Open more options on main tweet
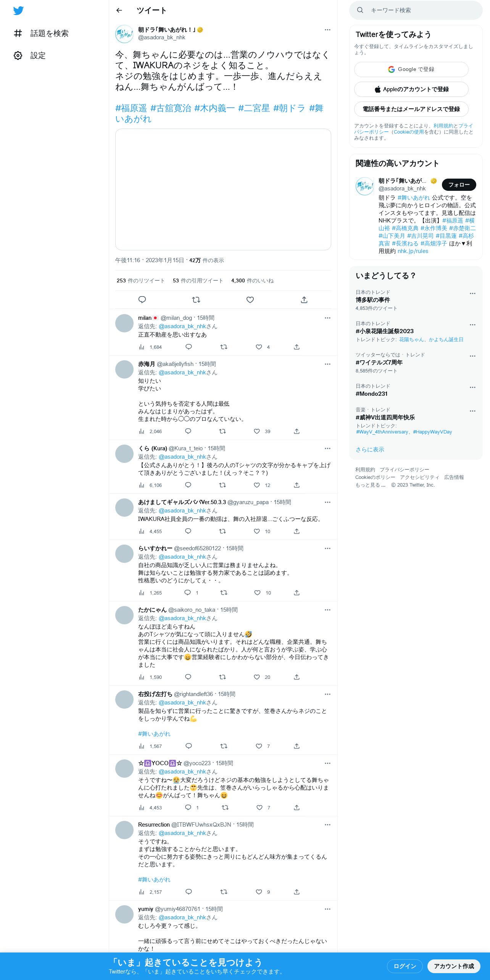Viewport: 490px width, 980px height. [x=327, y=30]
